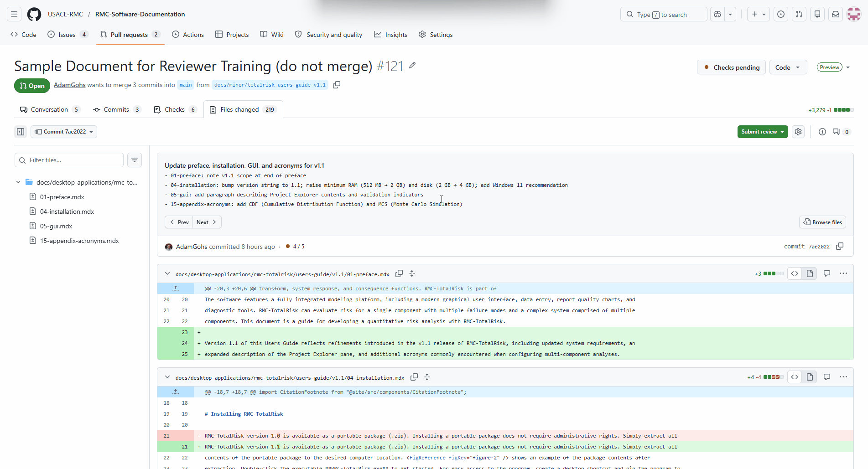Open the USACE-RMC organization link

coord(65,14)
